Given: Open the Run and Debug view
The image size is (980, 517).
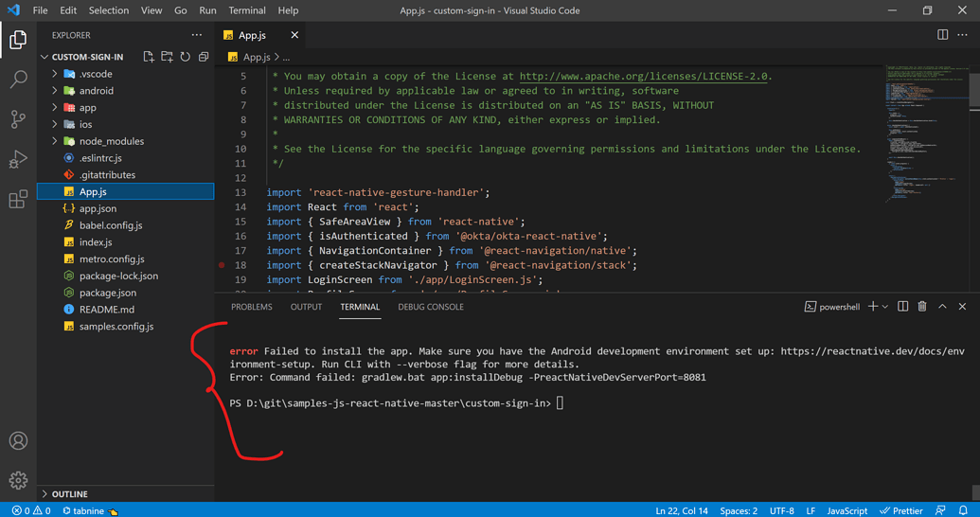Looking at the screenshot, I should pyautogui.click(x=18, y=160).
